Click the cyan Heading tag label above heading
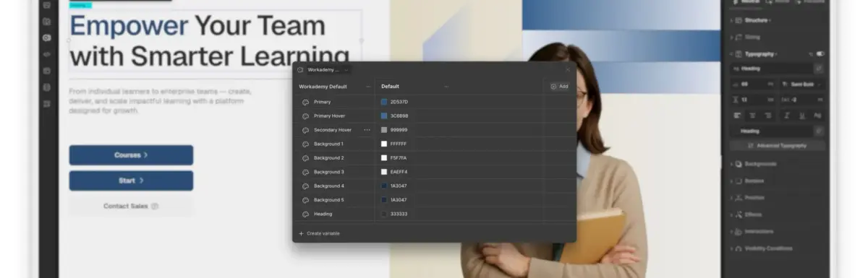Screen dimensions: 868x278 pyautogui.click(x=80, y=4)
